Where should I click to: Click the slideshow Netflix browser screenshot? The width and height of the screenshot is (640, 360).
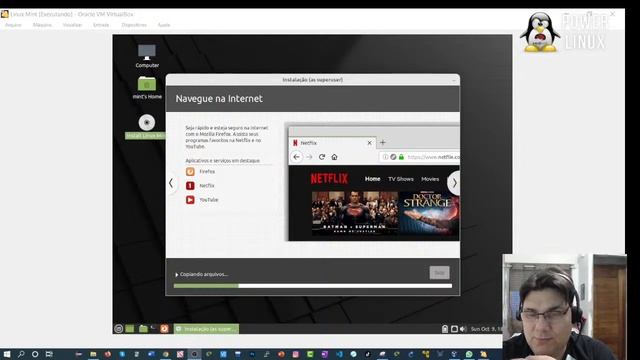click(x=373, y=182)
